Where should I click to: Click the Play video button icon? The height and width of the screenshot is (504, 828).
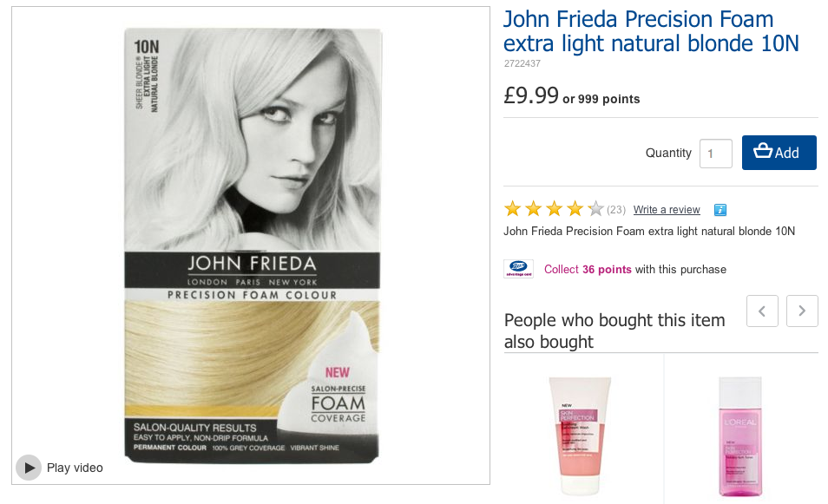click(x=29, y=468)
